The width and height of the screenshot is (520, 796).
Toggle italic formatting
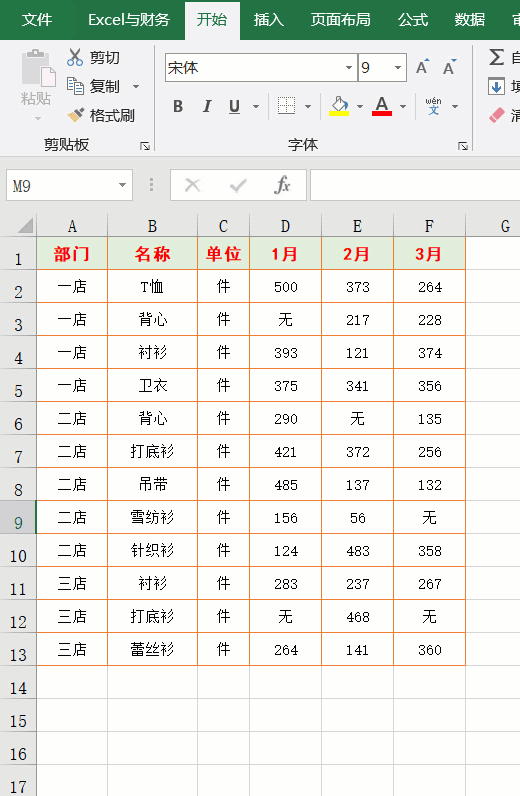tap(206, 106)
